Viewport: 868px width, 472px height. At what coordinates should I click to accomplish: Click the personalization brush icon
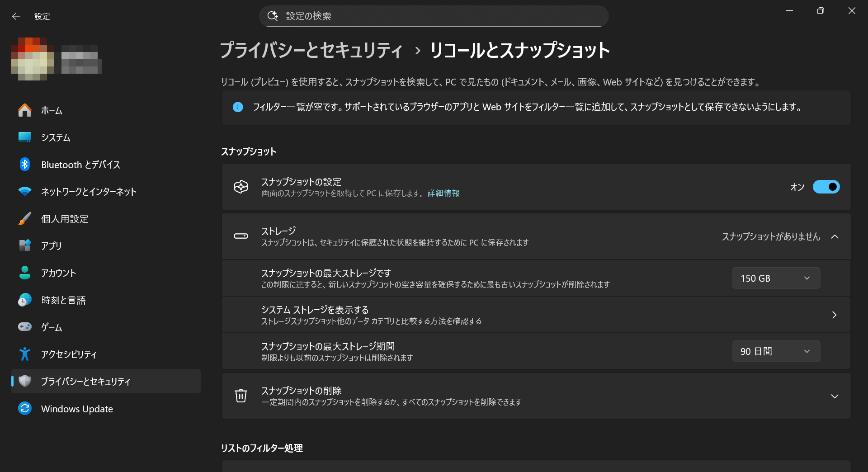click(x=24, y=218)
